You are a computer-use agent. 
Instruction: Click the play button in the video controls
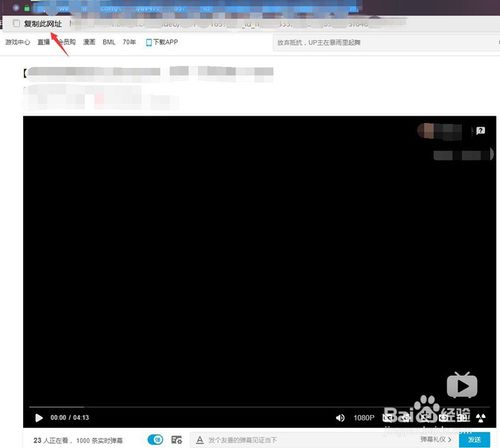tap(39, 418)
